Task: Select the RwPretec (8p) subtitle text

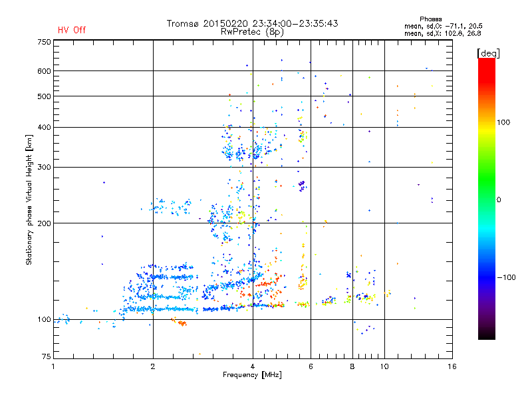Action: click(x=252, y=31)
